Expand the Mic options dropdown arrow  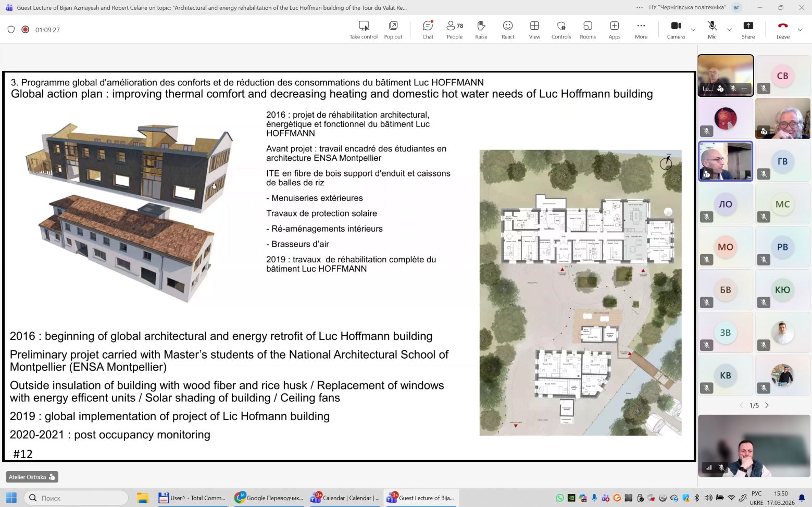point(729,30)
